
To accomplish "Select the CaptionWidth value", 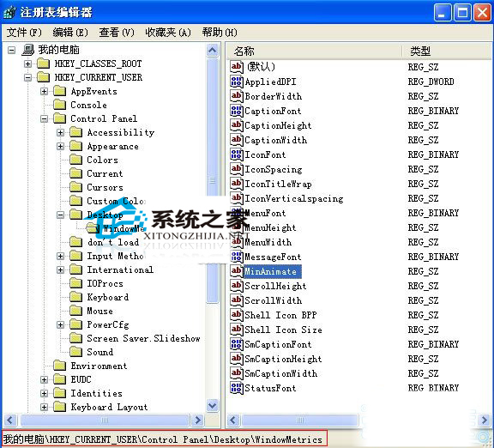I will [x=275, y=140].
